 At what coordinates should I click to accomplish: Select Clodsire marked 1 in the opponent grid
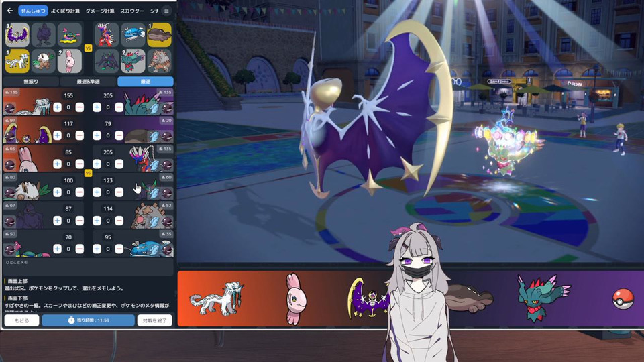[160, 34]
